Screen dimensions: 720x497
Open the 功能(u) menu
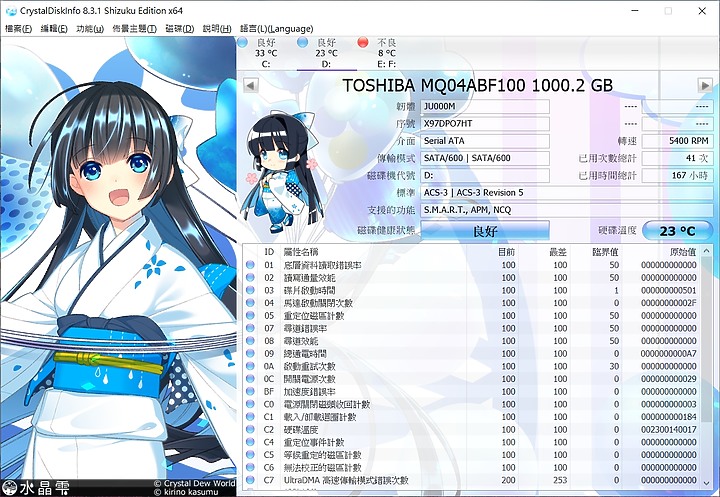pos(90,28)
